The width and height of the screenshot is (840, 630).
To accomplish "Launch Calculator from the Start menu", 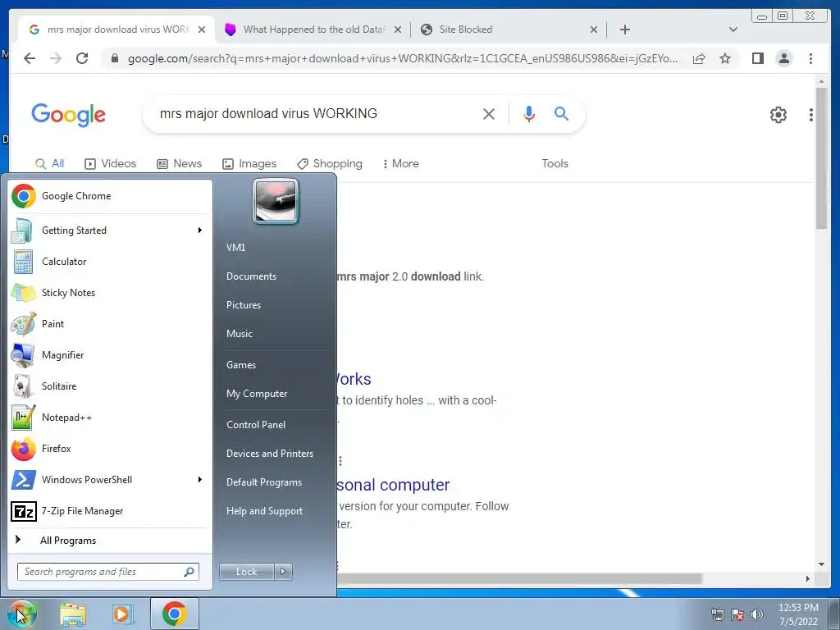I will 110,262.
